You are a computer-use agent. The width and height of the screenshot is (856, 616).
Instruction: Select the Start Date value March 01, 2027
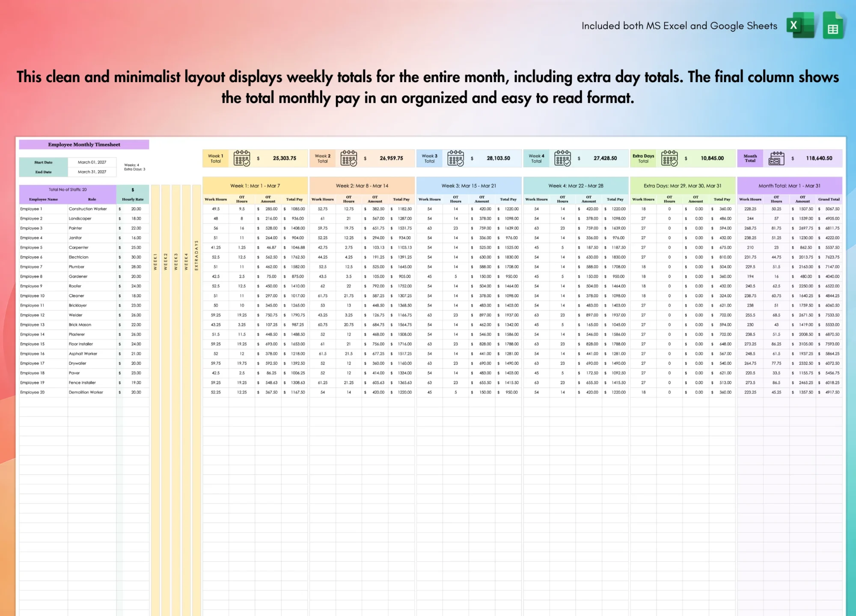click(x=92, y=162)
